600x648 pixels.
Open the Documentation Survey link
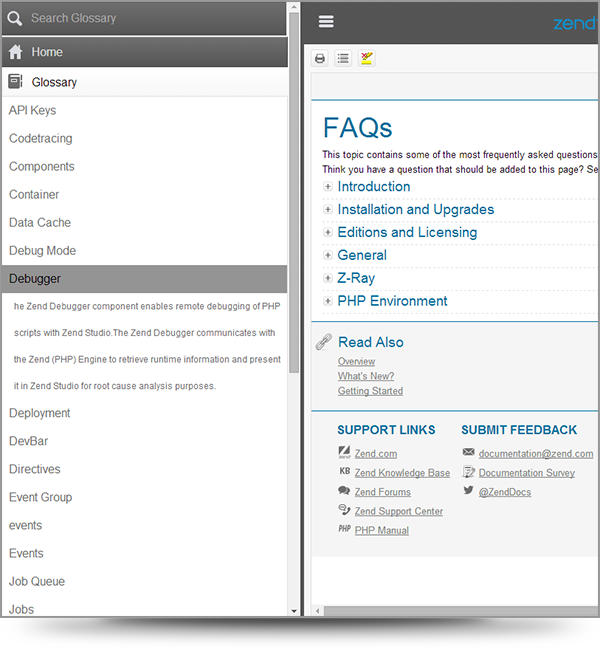(x=526, y=473)
